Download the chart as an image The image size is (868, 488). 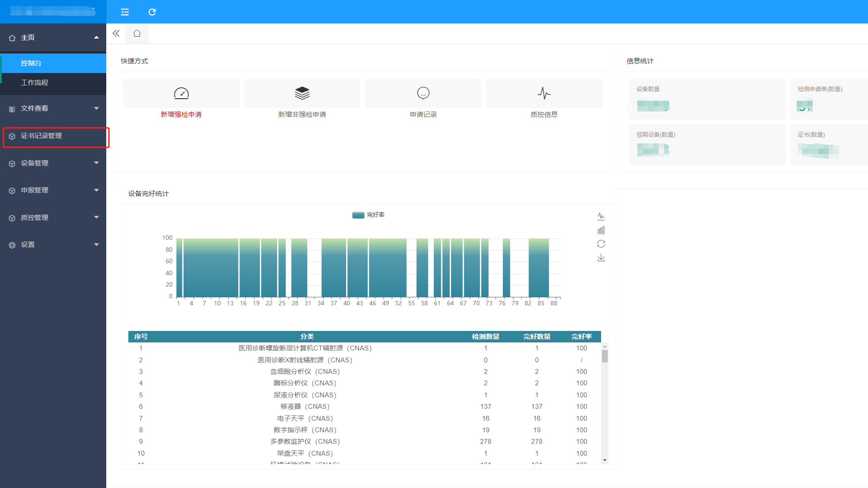(x=601, y=257)
